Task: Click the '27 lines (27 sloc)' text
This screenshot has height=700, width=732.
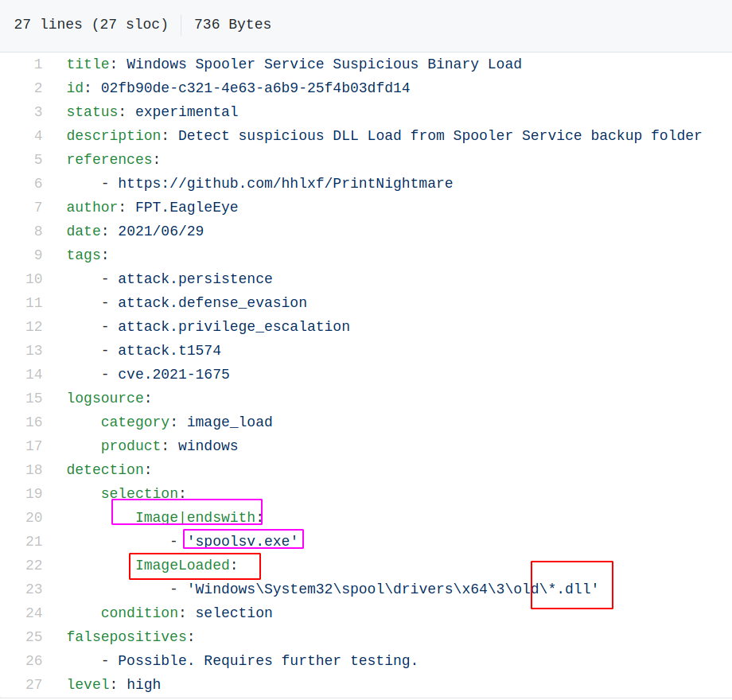Action: coord(91,25)
